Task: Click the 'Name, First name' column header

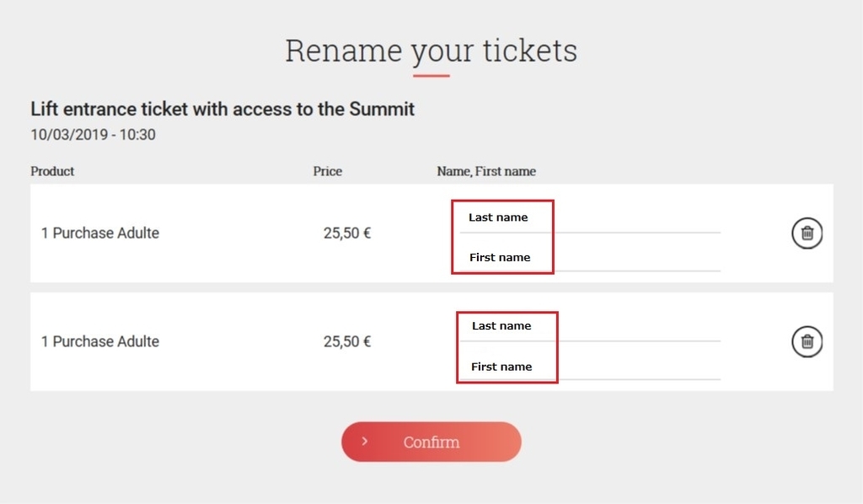Action: [x=486, y=171]
